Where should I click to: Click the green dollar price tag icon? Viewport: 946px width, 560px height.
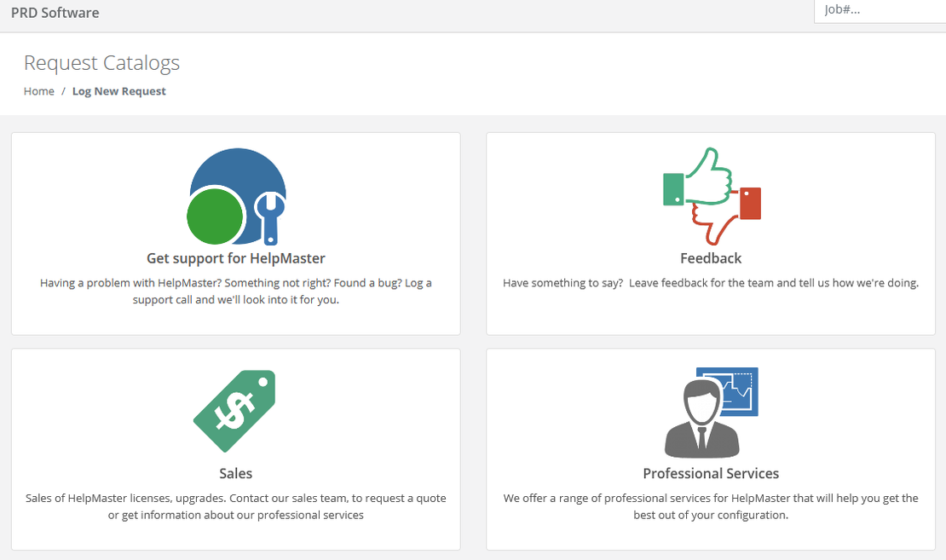click(234, 411)
